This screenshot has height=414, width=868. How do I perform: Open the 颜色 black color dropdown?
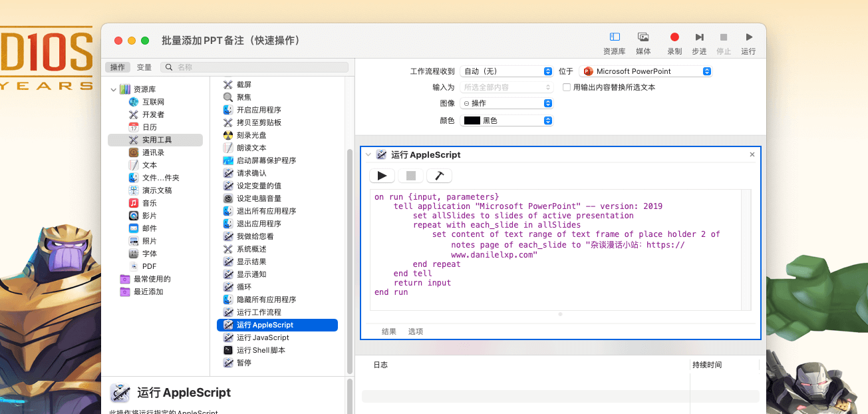[x=506, y=120]
